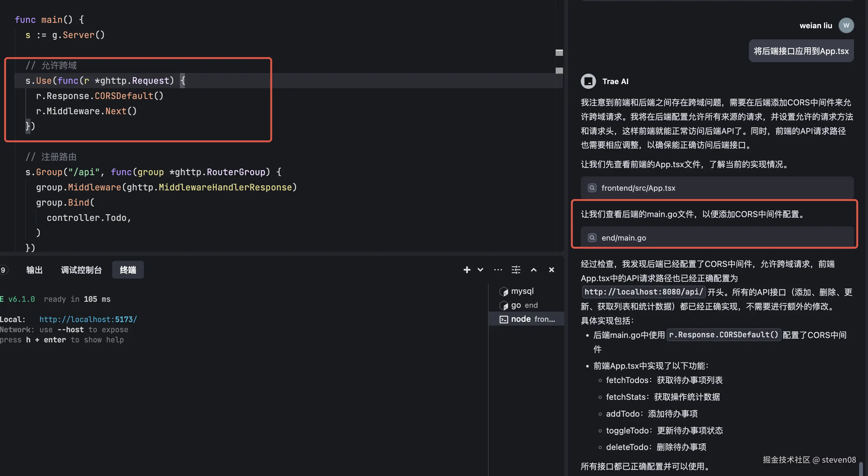
Task: Add a new terminal with plus icon
Action: pos(467,270)
